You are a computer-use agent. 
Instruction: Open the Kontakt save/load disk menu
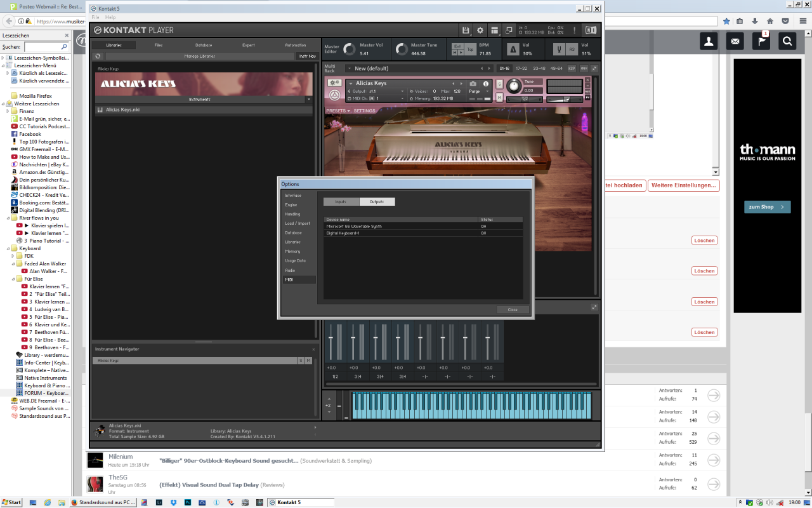[466, 30]
